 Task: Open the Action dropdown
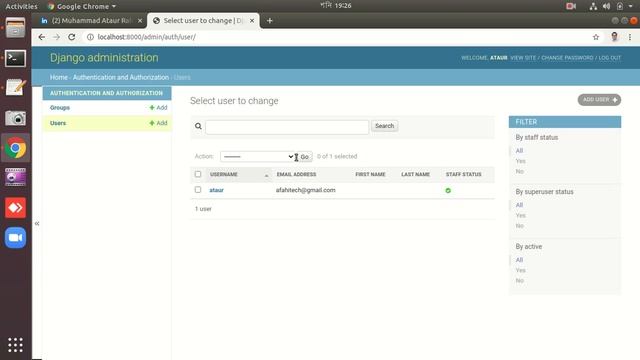tap(257, 156)
